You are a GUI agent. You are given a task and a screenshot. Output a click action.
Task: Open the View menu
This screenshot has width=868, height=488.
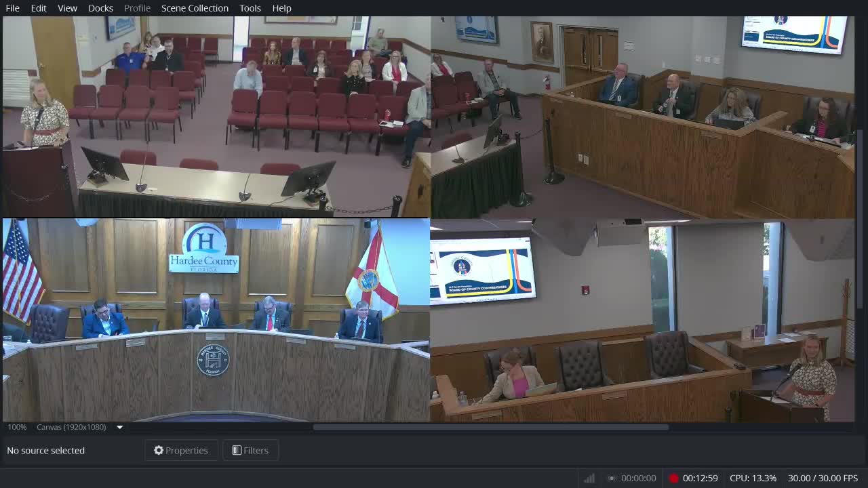click(67, 8)
